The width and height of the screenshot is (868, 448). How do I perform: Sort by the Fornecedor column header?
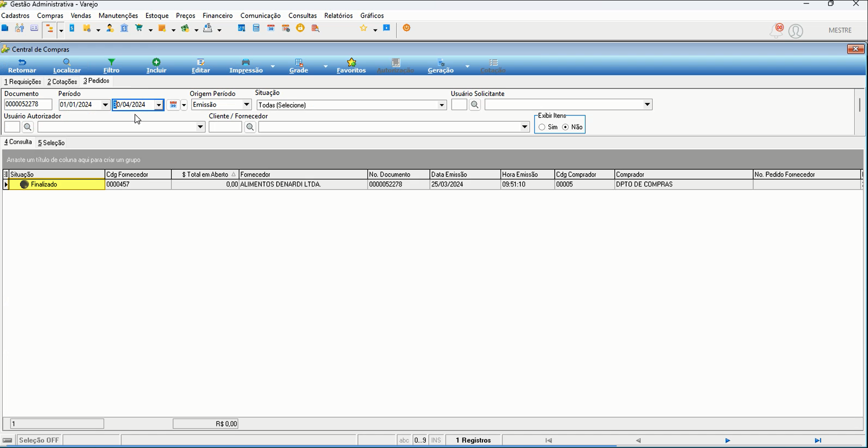click(x=303, y=174)
